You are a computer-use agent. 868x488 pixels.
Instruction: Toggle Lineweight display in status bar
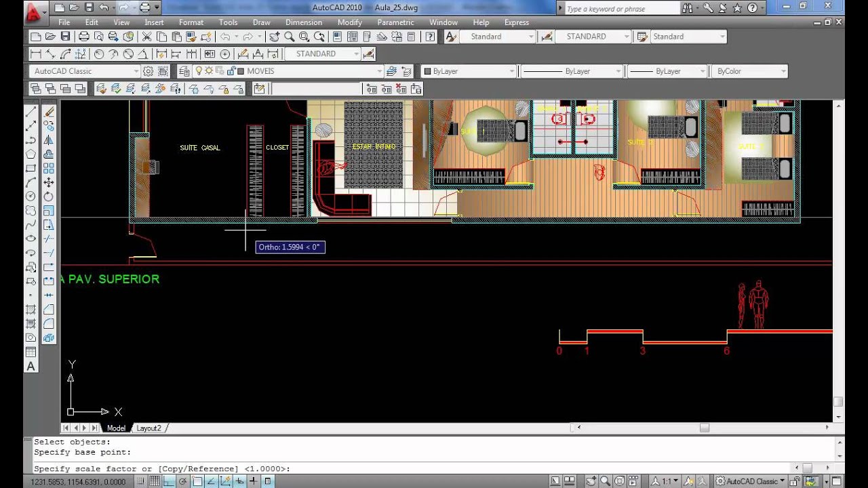tap(253, 481)
